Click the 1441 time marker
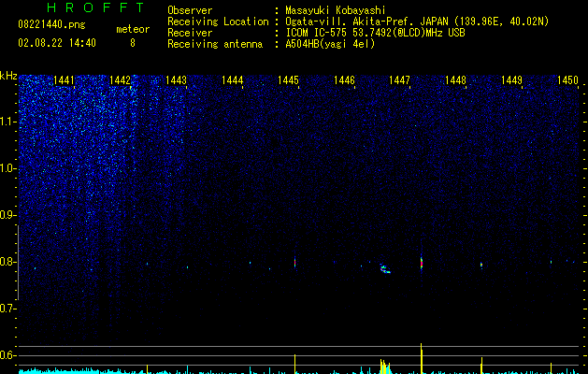The image size is (588, 374). coord(65,80)
